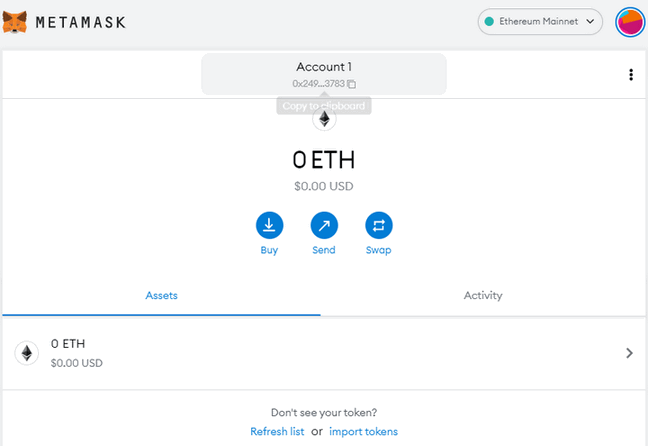Expand ETH asset details with chevron arrow
The image size is (648, 446).
click(629, 353)
